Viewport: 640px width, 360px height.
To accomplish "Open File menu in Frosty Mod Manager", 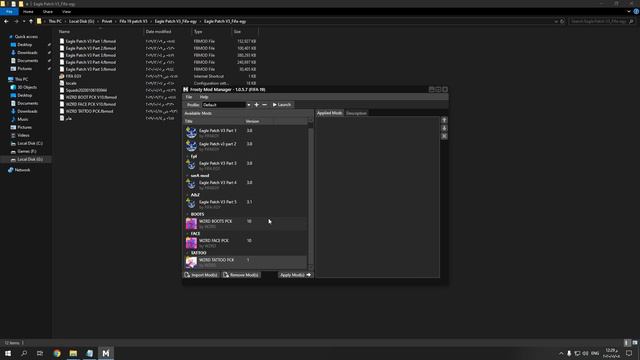I will click(189, 97).
